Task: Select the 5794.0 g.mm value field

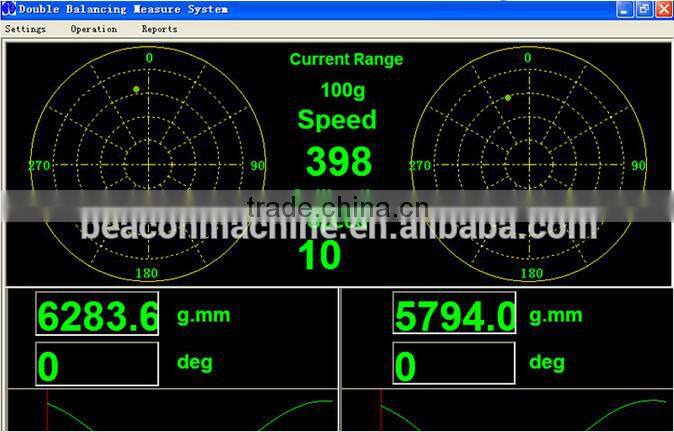Action: point(454,316)
